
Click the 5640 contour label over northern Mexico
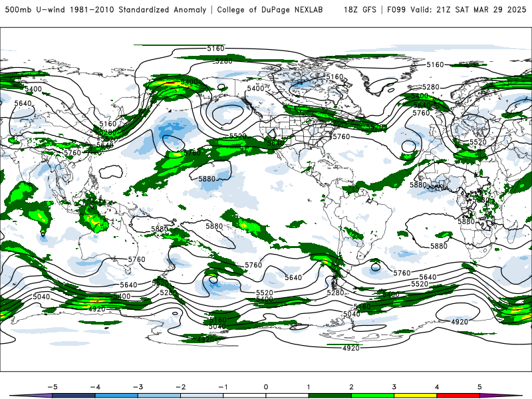275,143
